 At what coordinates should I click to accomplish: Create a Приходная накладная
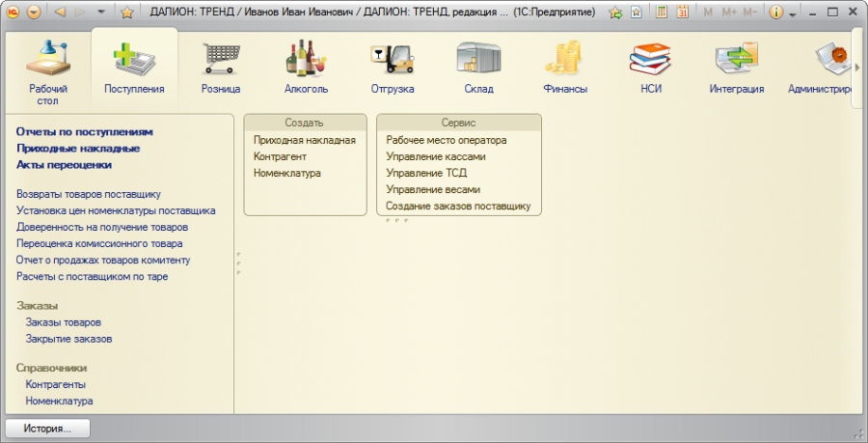click(305, 140)
